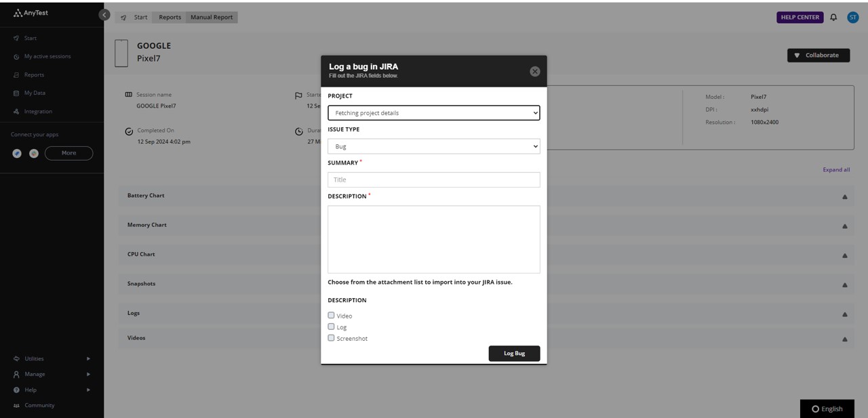Expand the Battery Chart section arrow
This screenshot has height=418, width=868.
(845, 196)
